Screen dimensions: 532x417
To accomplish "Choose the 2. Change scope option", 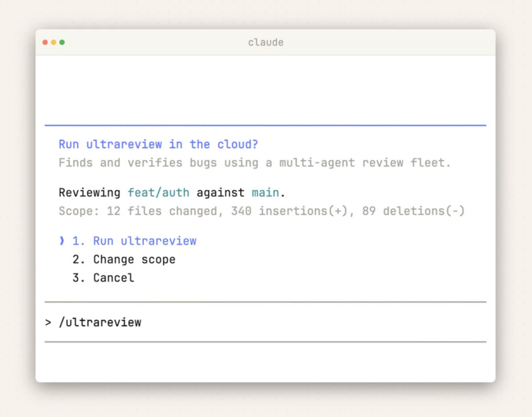I will [124, 259].
